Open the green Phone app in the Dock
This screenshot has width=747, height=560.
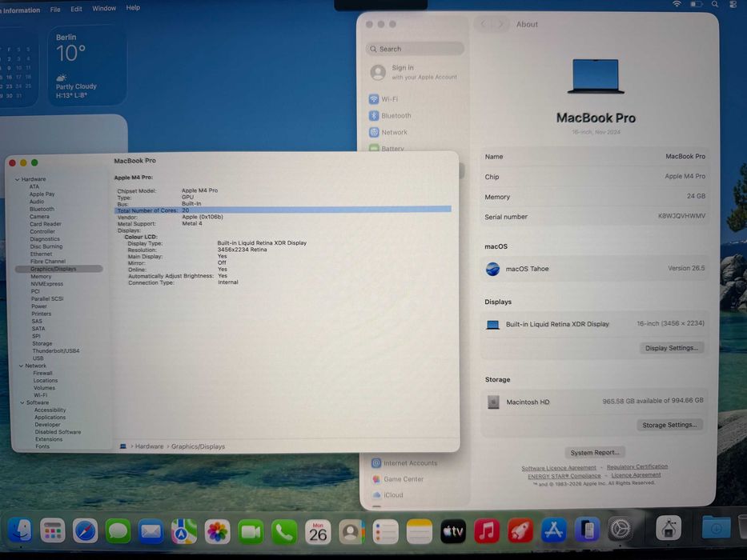click(x=284, y=531)
